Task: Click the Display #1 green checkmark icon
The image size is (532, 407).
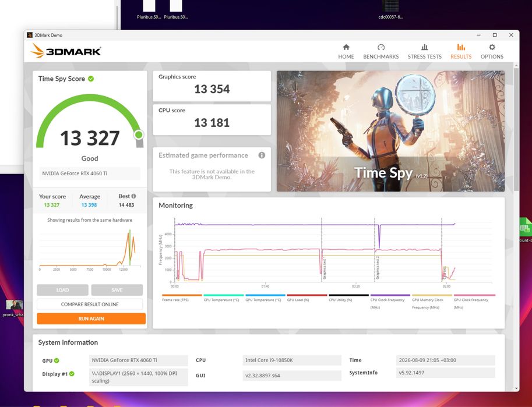Action: pyautogui.click(x=72, y=374)
